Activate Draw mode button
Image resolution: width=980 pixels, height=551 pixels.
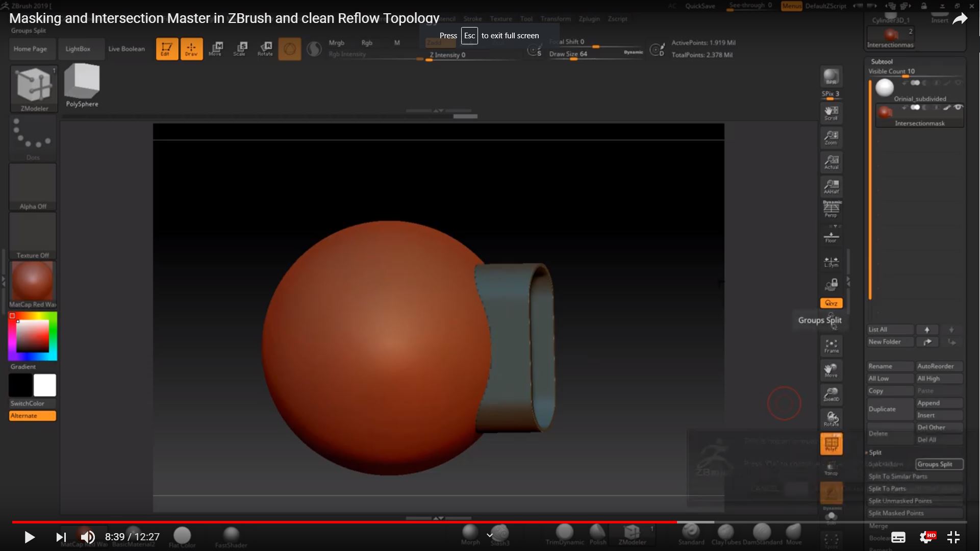point(191,49)
